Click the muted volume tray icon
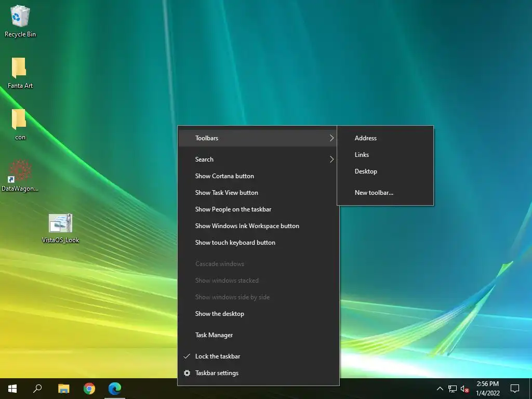This screenshot has width=532, height=399. click(x=465, y=389)
